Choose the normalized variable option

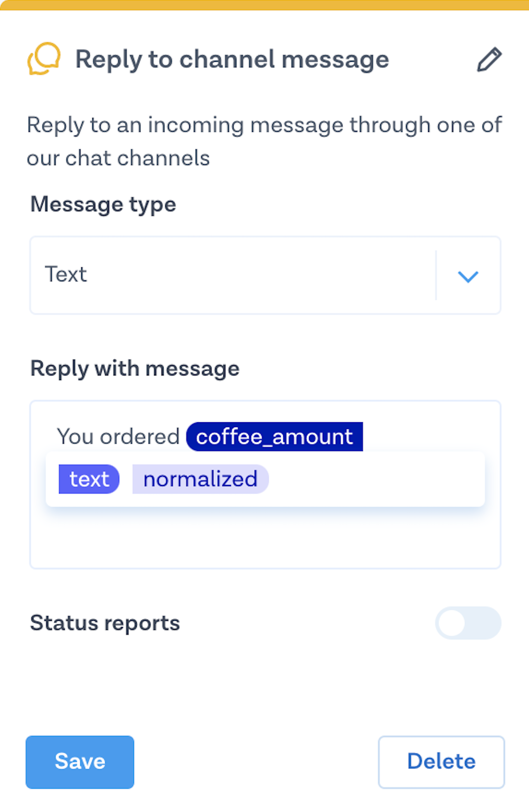(x=200, y=479)
